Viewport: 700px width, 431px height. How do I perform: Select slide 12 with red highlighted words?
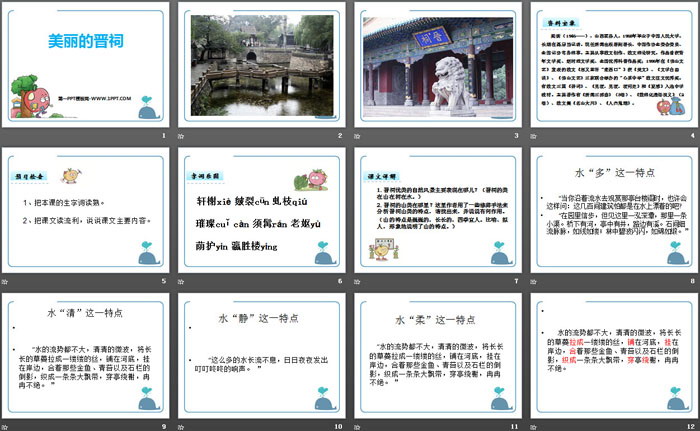[610, 359]
